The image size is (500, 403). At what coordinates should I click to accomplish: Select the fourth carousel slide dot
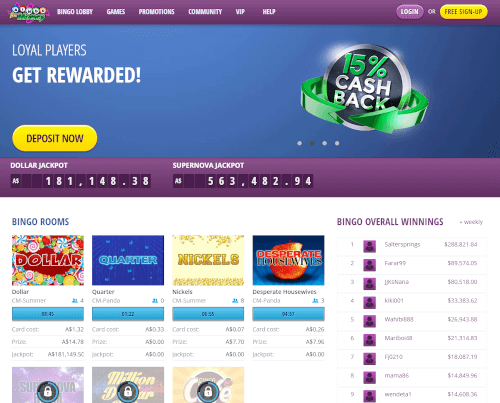pos(337,143)
